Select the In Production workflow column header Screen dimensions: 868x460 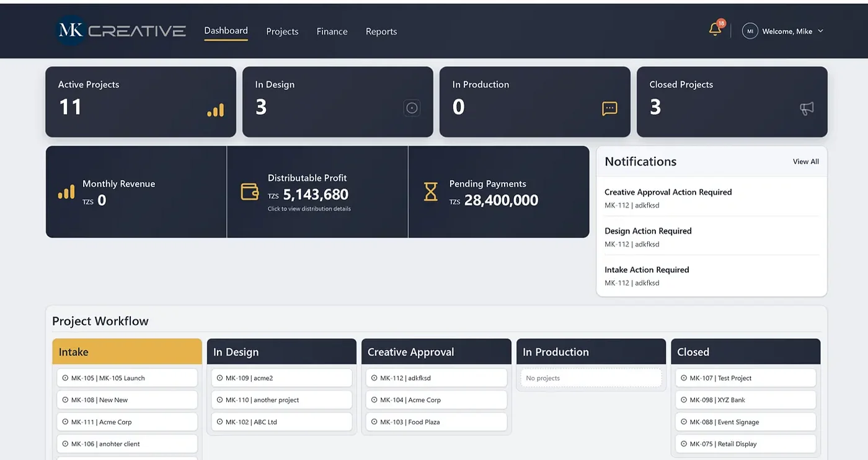click(591, 352)
